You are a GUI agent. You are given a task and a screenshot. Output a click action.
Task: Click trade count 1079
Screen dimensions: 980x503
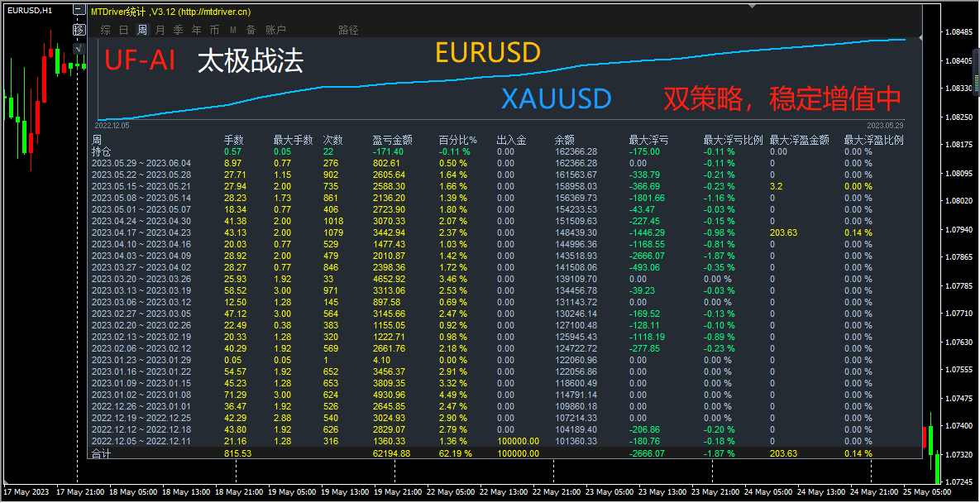pyautogui.click(x=332, y=232)
